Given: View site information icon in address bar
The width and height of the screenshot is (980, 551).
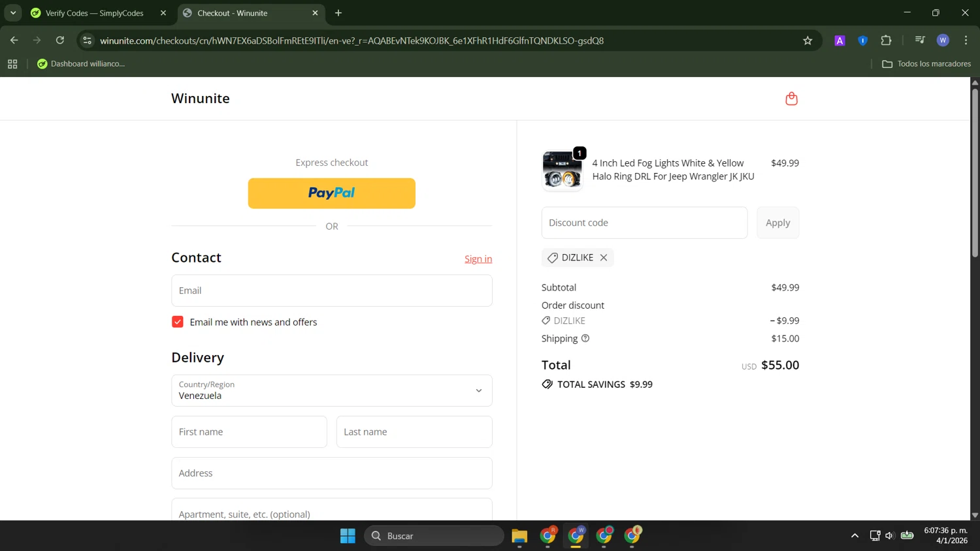Looking at the screenshot, I should 88,40.
